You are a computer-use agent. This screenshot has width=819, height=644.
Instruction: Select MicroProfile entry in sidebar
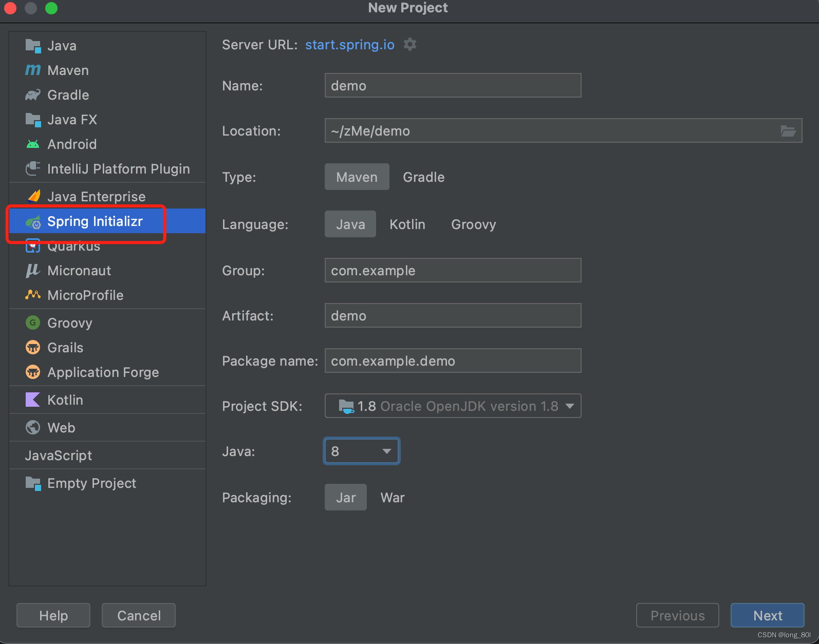(107, 295)
